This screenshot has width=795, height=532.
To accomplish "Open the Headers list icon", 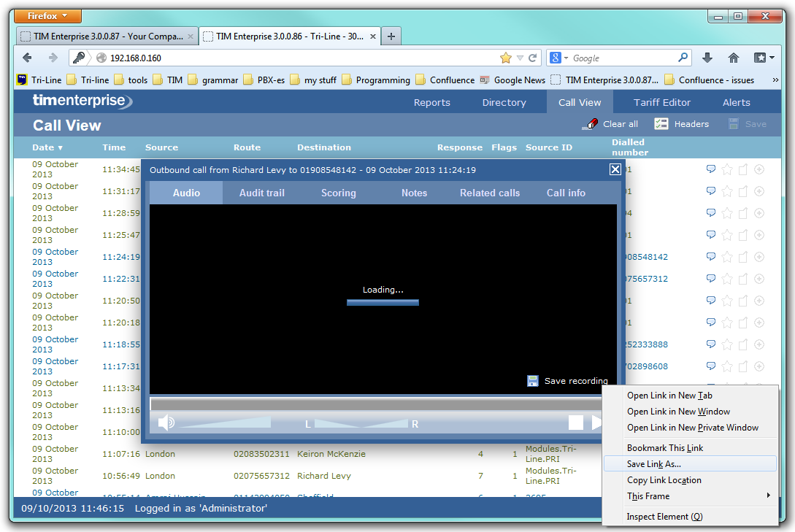I will coord(661,123).
